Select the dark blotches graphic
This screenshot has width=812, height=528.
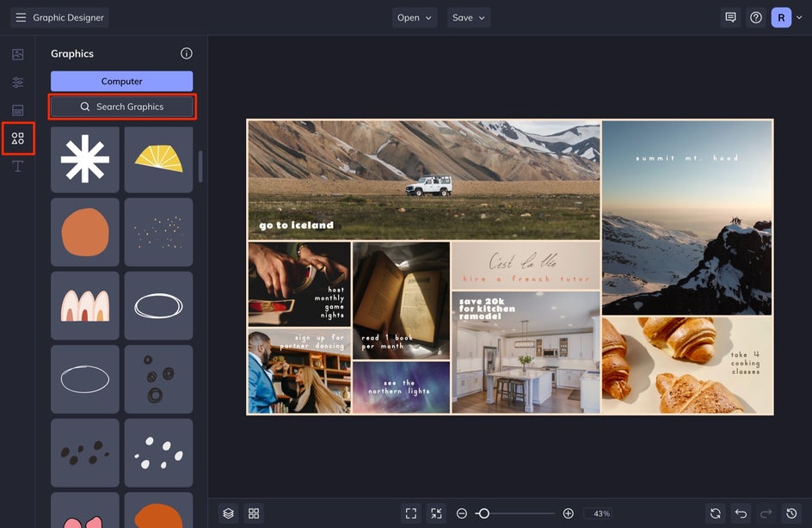coord(85,453)
